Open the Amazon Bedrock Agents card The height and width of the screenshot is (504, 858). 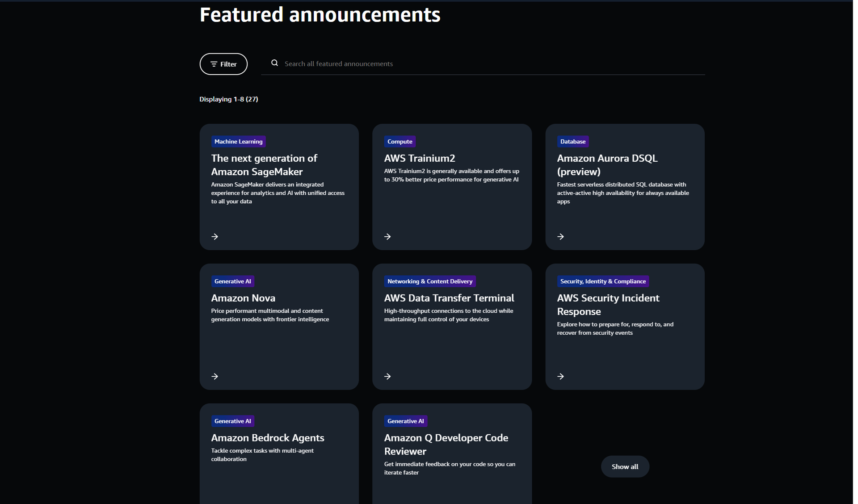(267, 437)
